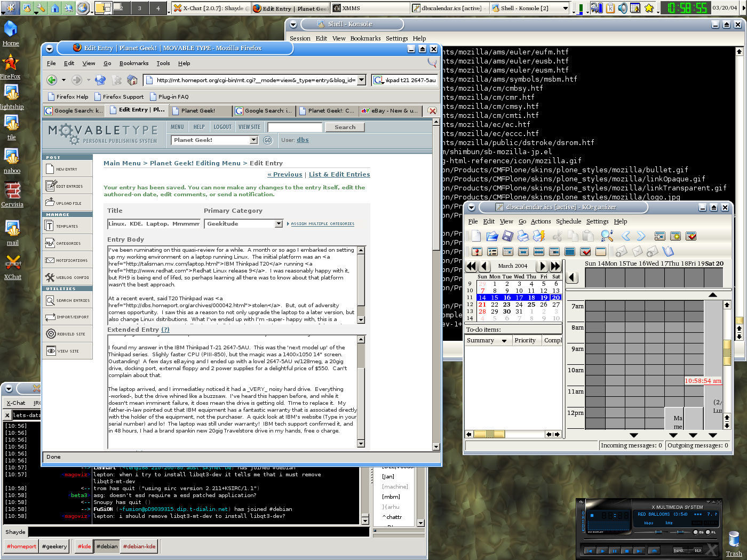Switch to Planet Geek! Firefox tab
Viewport: 747px width, 560px height.
pyautogui.click(x=200, y=110)
